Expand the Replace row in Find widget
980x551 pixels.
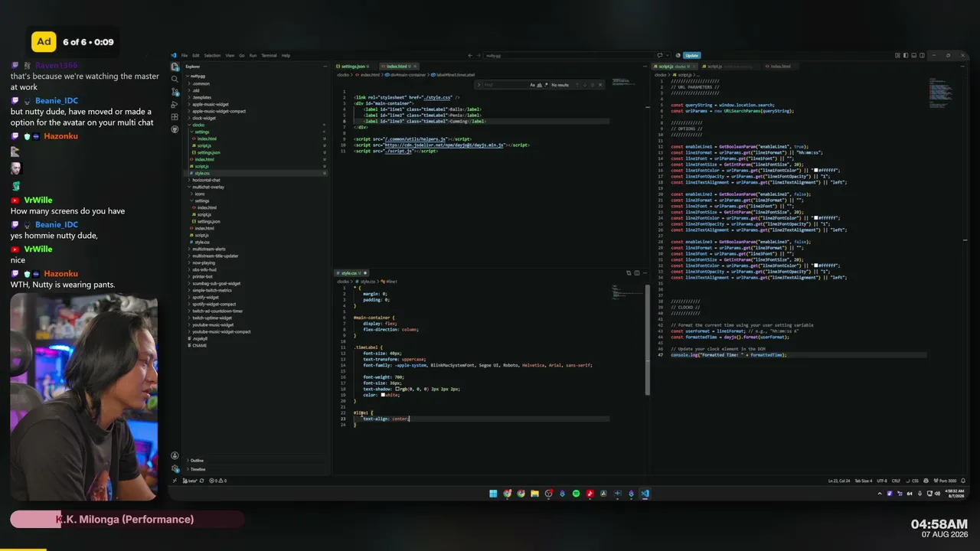click(x=479, y=84)
